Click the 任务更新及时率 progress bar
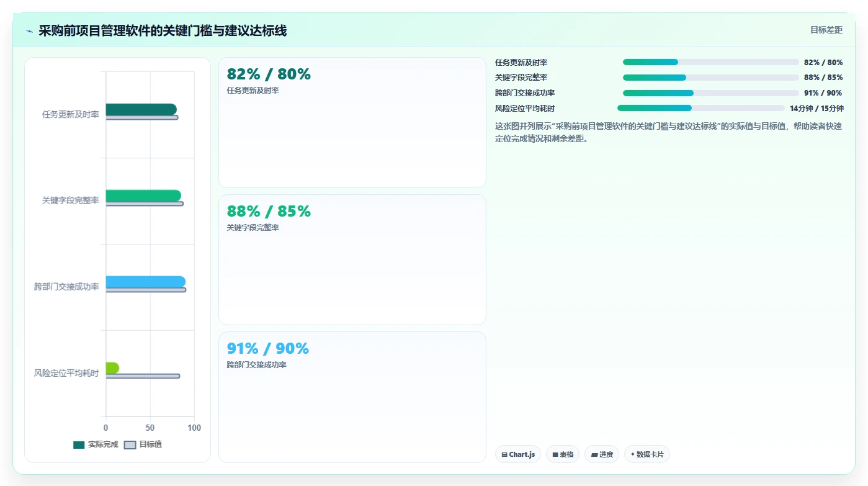Image resolution: width=868 pixels, height=486 pixels. (710, 62)
